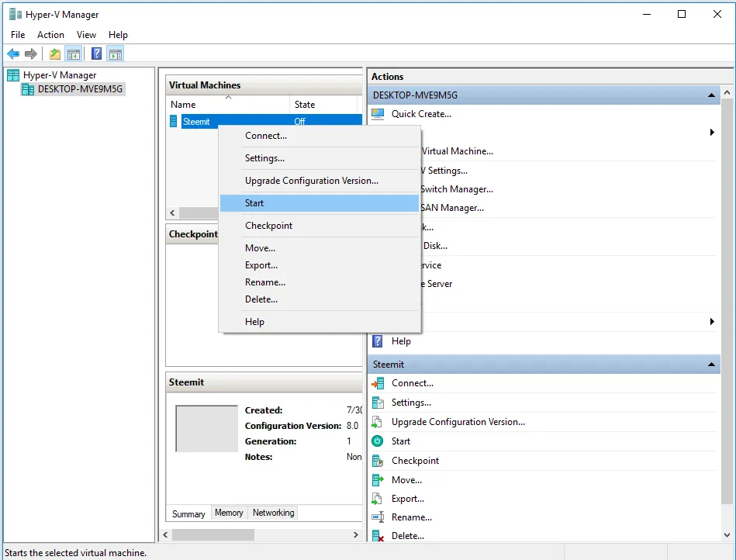This screenshot has width=736, height=560.
Task: Click the Forward arrow toolbar icon
Action: point(31,54)
